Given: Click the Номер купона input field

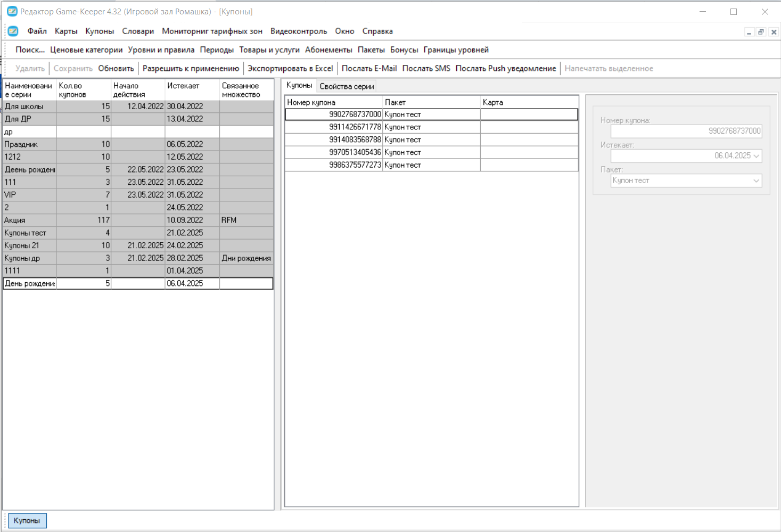Looking at the screenshot, I should pyautogui.click(x=686, y=131).
